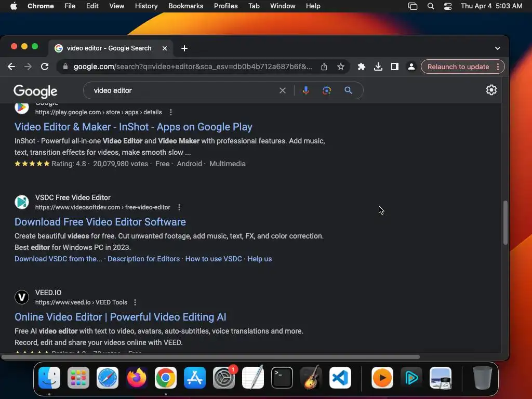Open the Tab menu

pyautogui.click(x=254, y=6)
